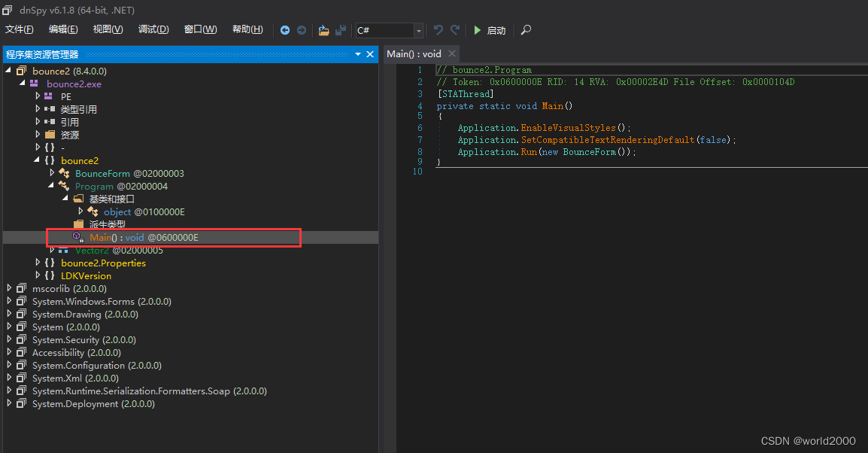Select System.Security (2.0.0.0) tree item
This screenshot has height=453, width=868.
click(x=84, y=339)
